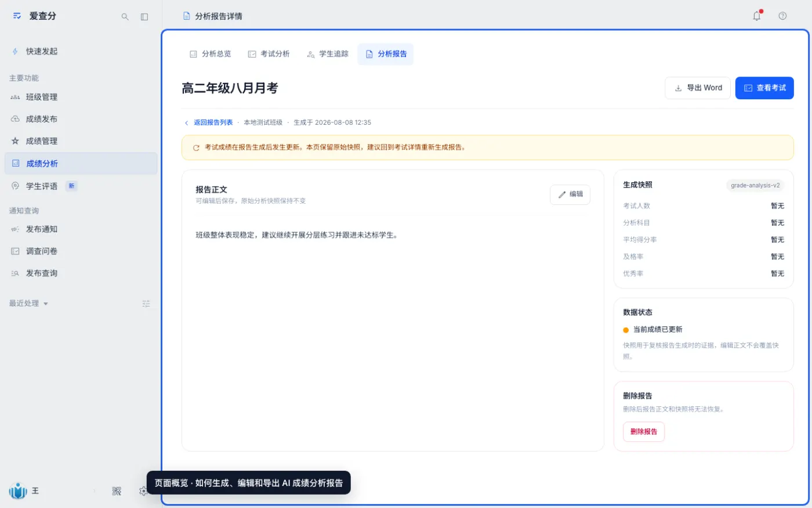
Task: Click the 查看考试 button
Action: tap(764, 88)
